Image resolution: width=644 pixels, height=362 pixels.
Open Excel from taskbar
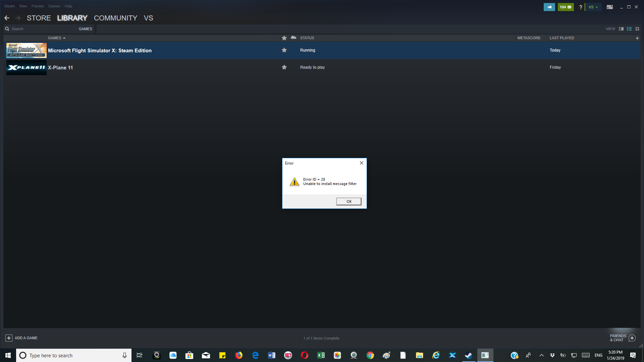(x=321, y=355)
